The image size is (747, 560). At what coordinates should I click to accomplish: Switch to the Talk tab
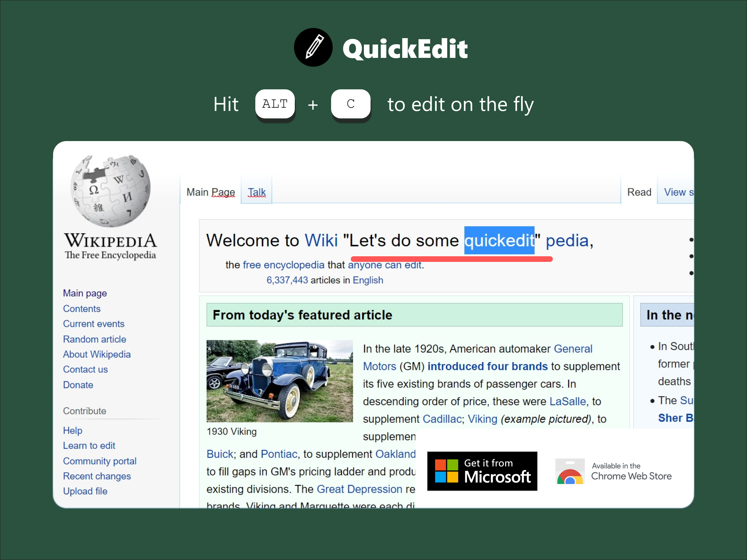click(257, 192)
